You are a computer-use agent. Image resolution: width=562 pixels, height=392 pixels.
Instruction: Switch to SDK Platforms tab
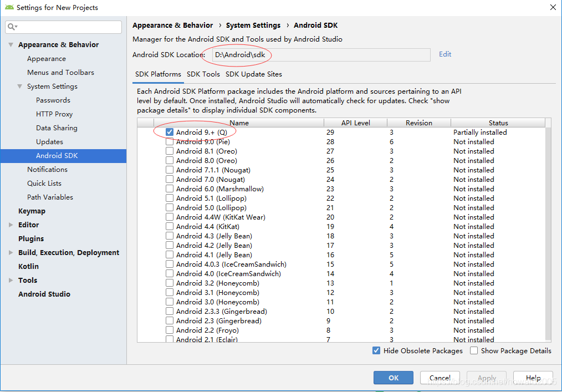click(158, 74)
